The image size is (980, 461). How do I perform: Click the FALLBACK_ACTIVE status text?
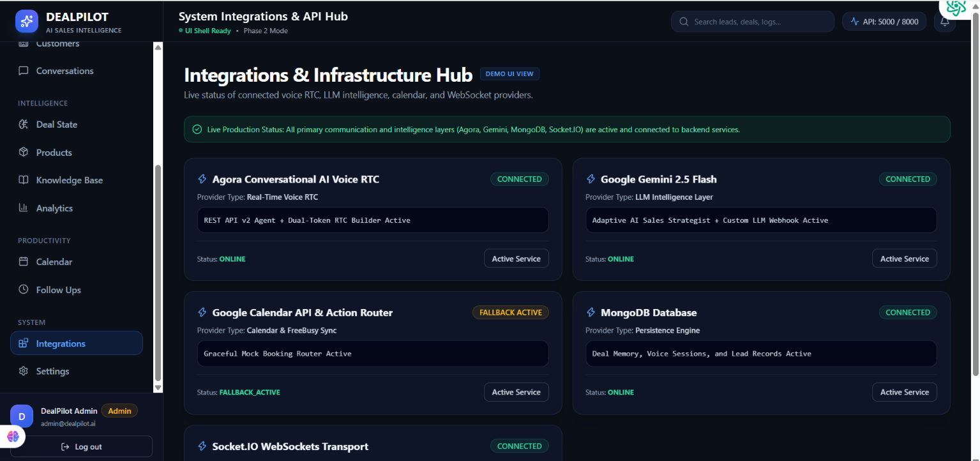point(250,393)
